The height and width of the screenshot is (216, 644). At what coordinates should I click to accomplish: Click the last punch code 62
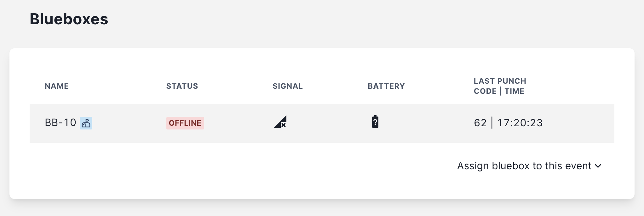click(x=480, y=123)
